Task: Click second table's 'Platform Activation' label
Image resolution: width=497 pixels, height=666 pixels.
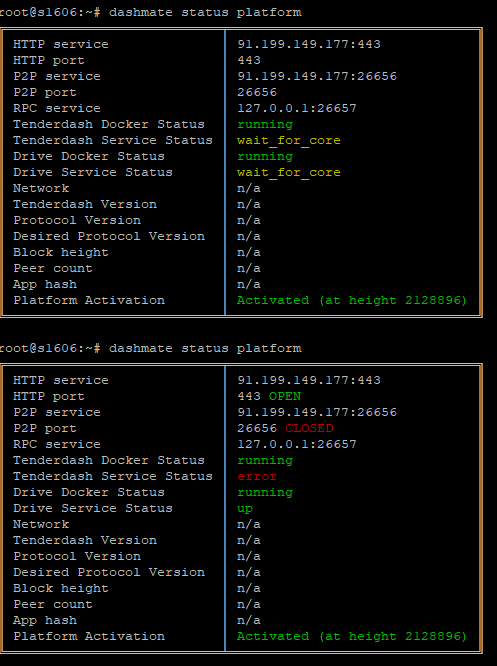Action: click(89, 636)
